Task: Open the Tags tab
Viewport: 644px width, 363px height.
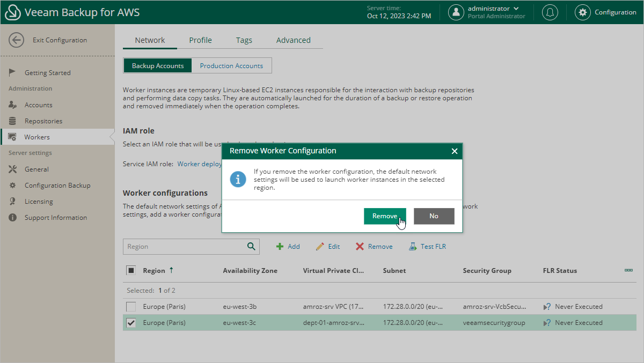Action: (x=244, y=40)
